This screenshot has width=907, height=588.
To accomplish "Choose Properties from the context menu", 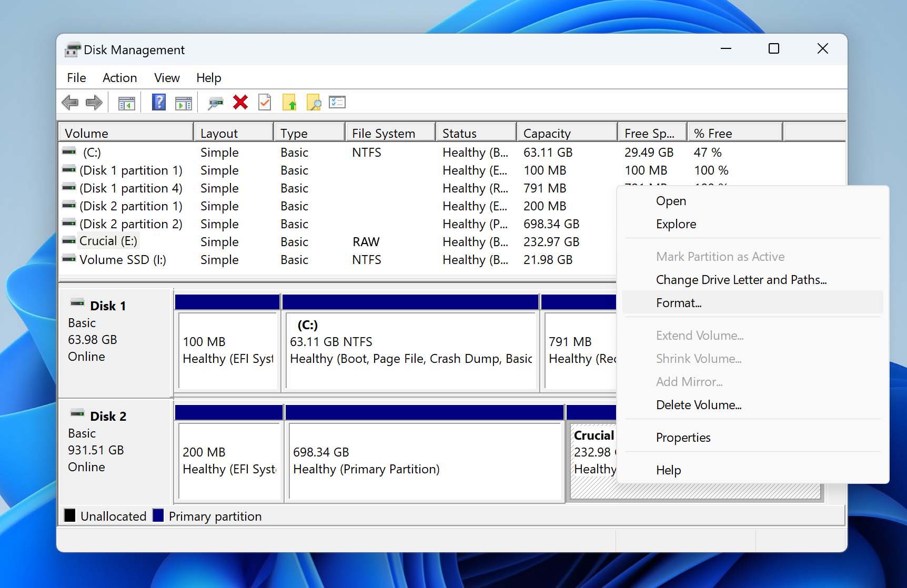I will (x=752, y=438).
